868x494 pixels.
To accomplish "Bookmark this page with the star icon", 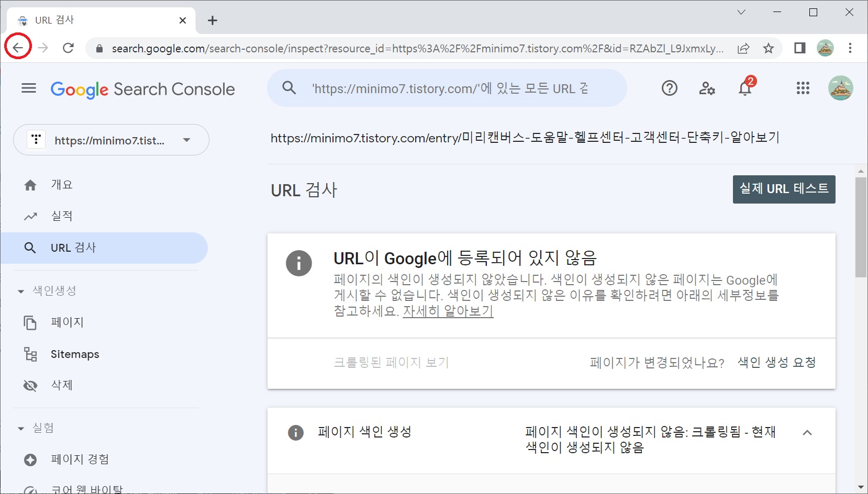I will (768, 49).
